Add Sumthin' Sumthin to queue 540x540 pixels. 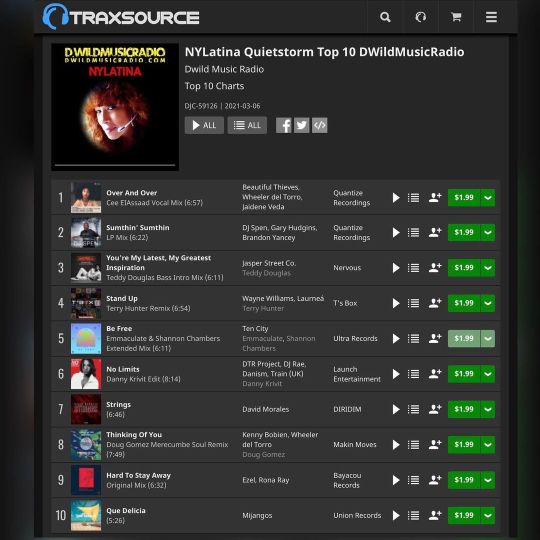click(413, 232)
